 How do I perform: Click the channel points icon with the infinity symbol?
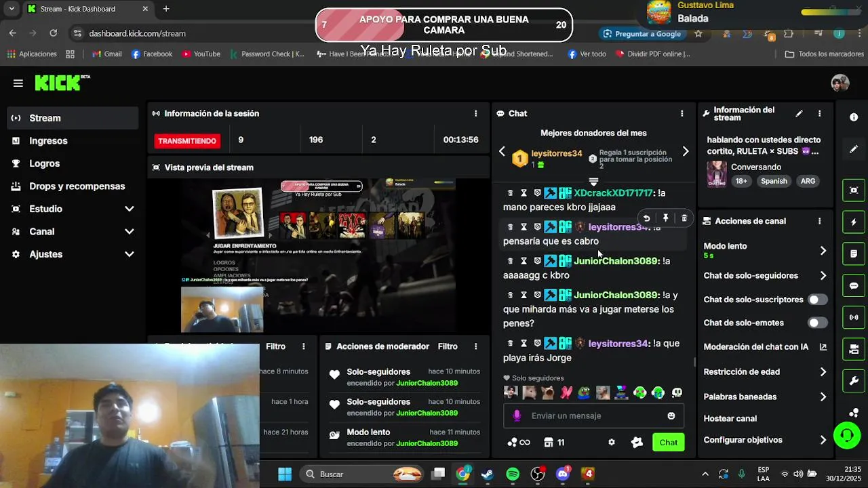pos(518,442)
